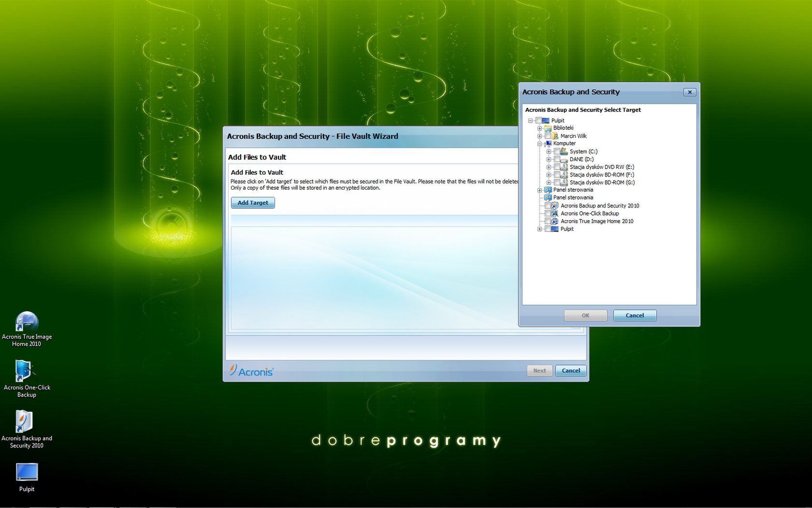Click Acronis Backup and Security 2010 shortcut icon in tree
The width and height of the screenshot is (812, 508).
[555, 206]
